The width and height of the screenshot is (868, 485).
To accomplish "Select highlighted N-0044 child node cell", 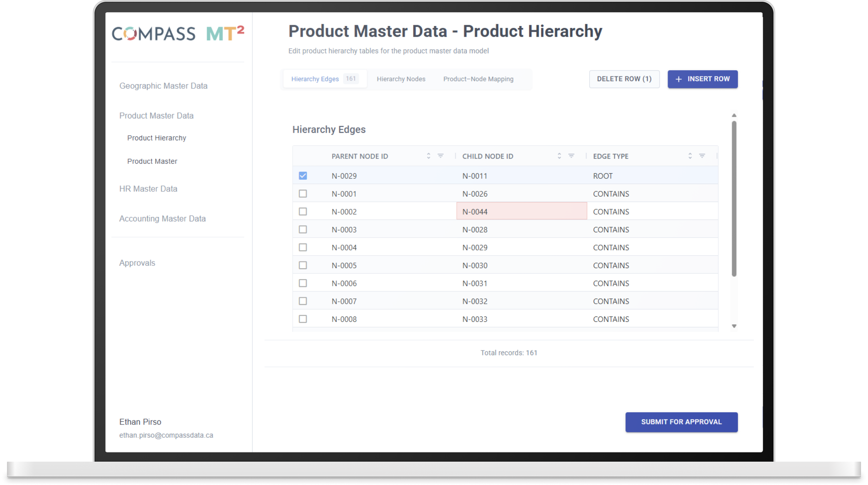I will pyautogui.click(x=521, y=211).
